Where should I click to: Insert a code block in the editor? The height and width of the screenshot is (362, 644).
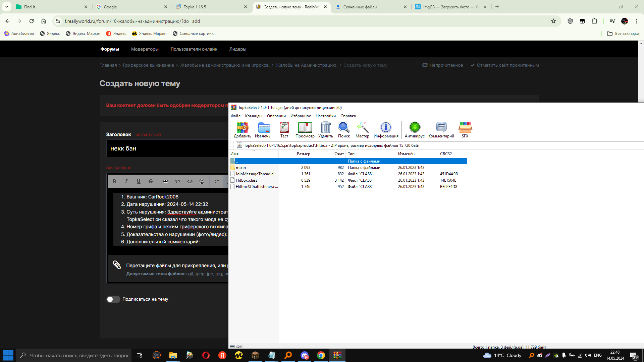(190, 181)
